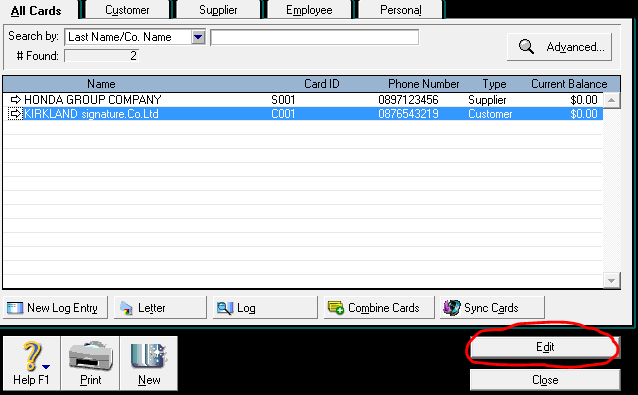Screen dimensions: 638x395
Task: Click the Combine Cards button label
Action: [x=384, y=308]
